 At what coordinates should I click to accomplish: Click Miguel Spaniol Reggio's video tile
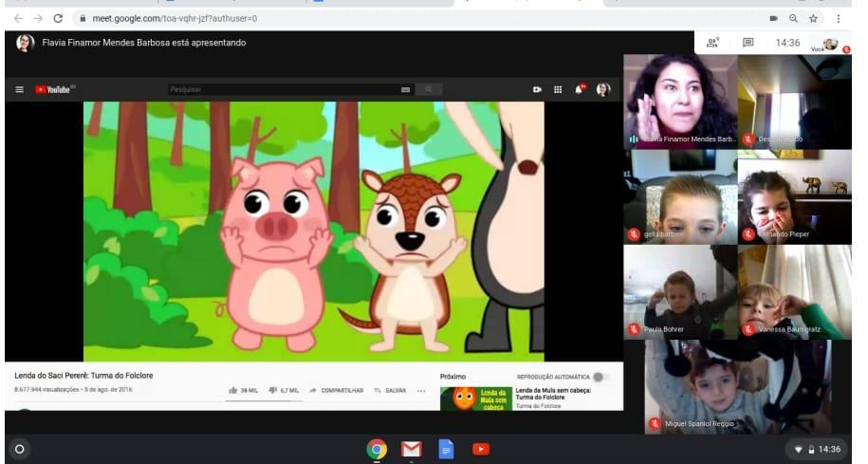[737, 386]
